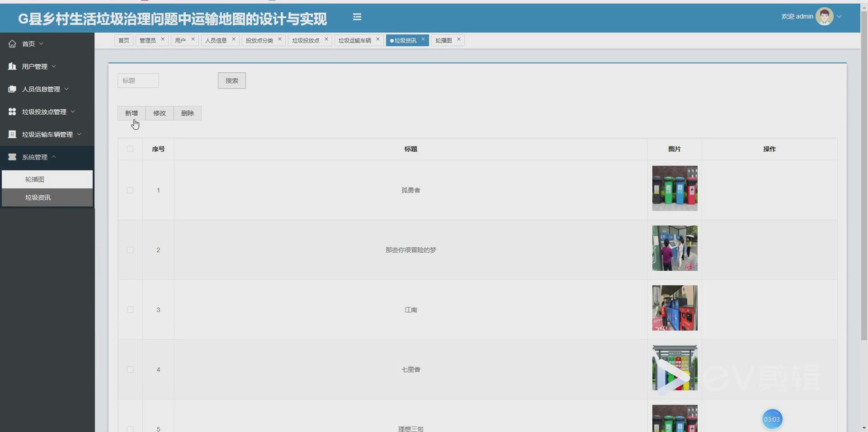Expand the 用户管理 menu chevron
This screenshot has height=432, width=868.
[53, 66]
